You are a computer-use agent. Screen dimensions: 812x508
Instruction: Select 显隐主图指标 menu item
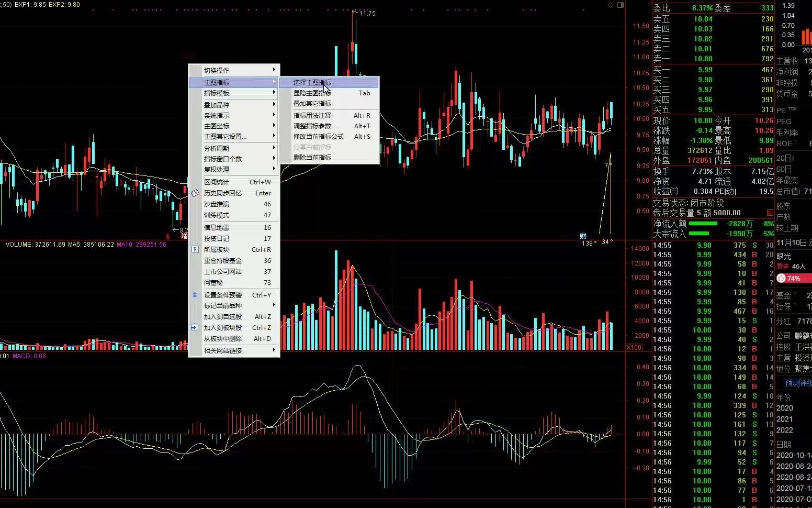click(x=329, y=93)
